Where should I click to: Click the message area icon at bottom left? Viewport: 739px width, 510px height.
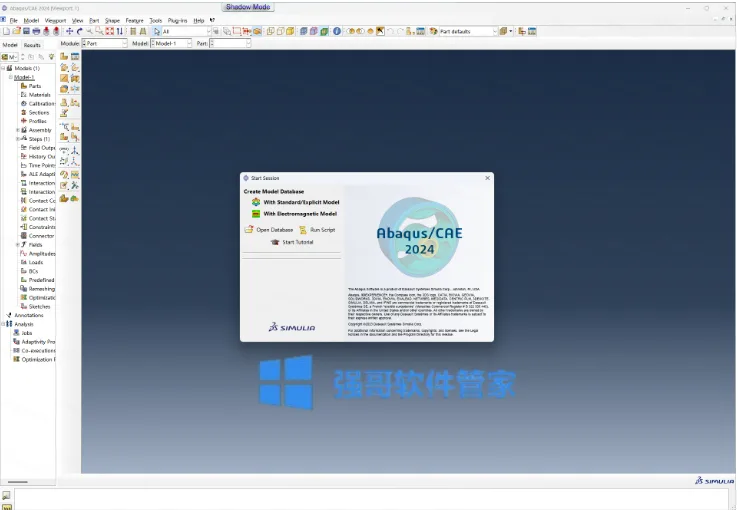pos(6,495)
